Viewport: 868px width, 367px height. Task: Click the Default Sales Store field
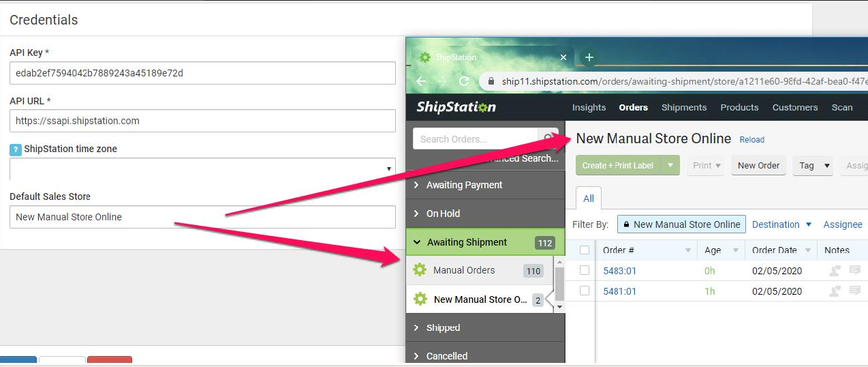(x=202, y=217)
